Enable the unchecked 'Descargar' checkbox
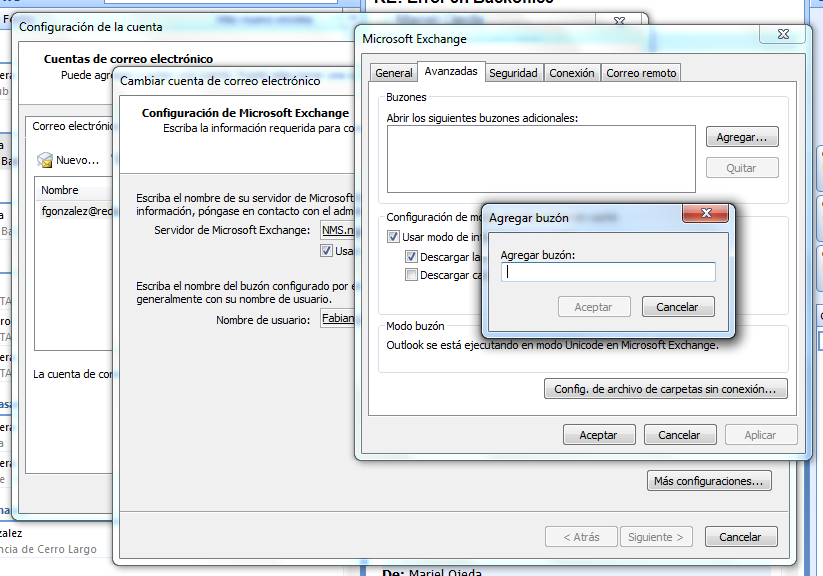Screen dimensions: 823x576 click(x=411, y=275)
